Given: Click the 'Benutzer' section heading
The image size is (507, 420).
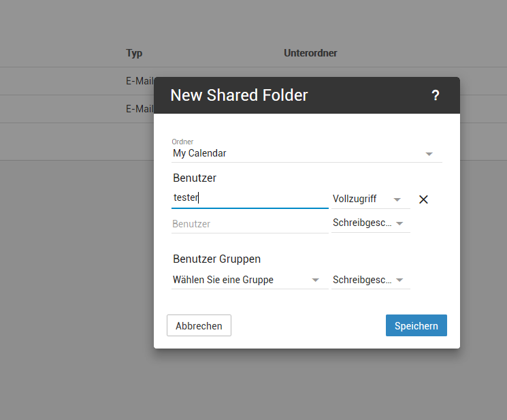Looking at the screenshot, I should [x=195, y=178].
